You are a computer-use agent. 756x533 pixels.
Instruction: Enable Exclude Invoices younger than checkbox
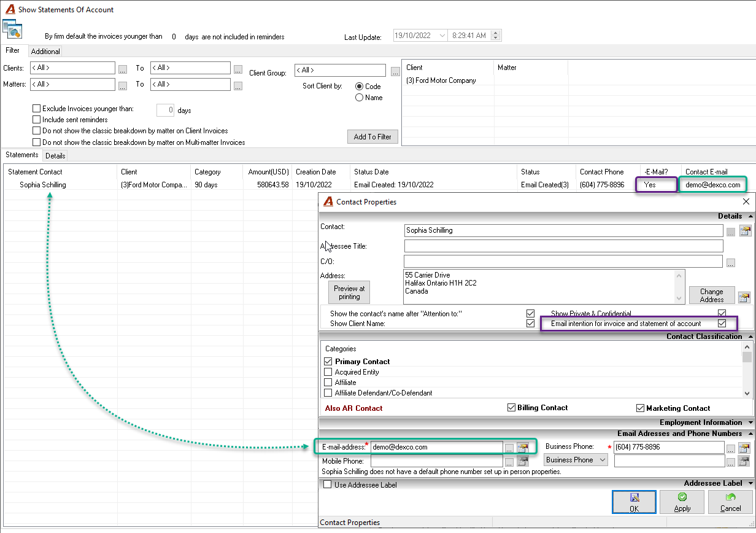(37, 109)
